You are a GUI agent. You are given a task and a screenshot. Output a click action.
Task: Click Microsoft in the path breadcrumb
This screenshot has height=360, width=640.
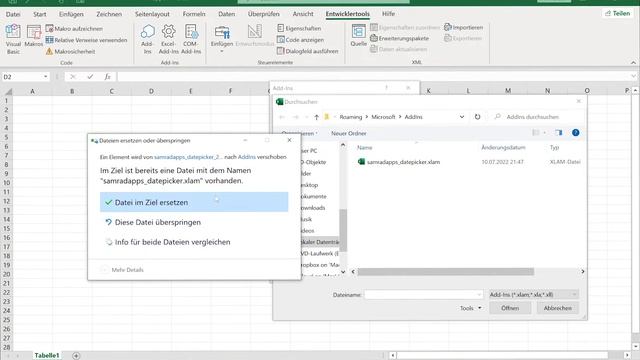click(383, 117)
